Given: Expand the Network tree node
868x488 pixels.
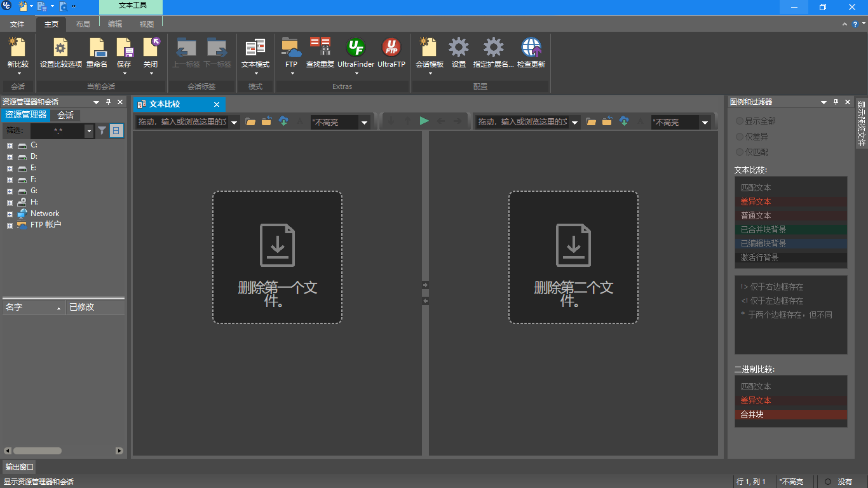Looking at the screenshot, I should [x=10, y=214].
